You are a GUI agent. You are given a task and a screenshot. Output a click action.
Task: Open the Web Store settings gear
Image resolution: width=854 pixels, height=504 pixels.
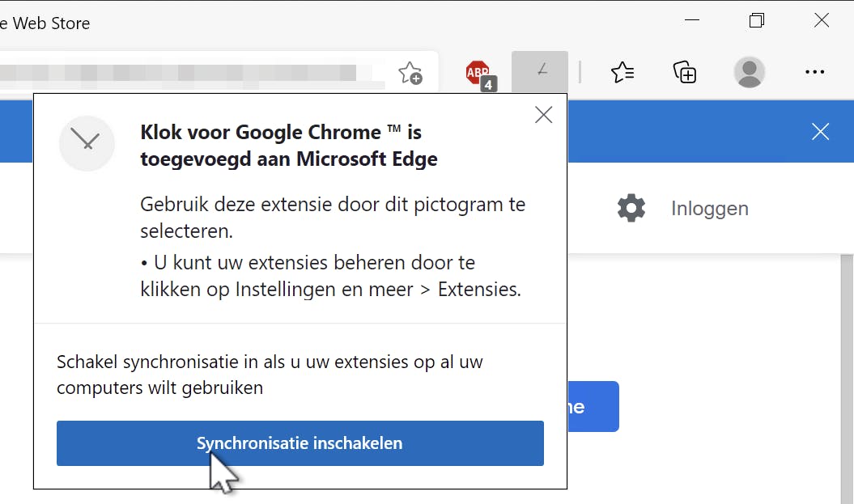click(631, 208)
